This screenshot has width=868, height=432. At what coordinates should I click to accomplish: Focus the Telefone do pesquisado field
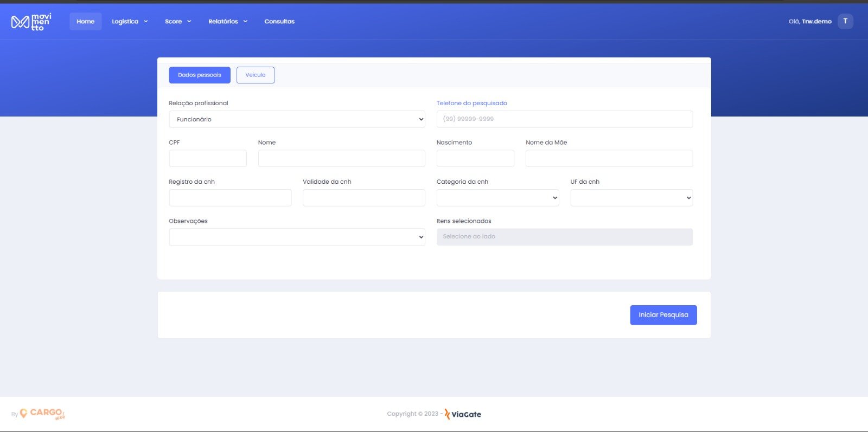click(x=564, y=119)
